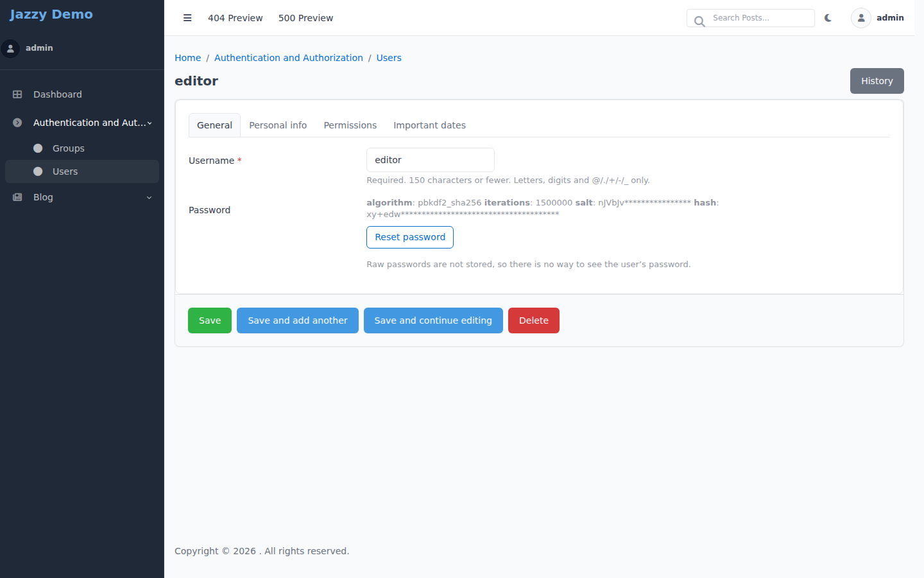Open Dashboard in the sidebar
The image size is (924, 578).
[82, 94]
